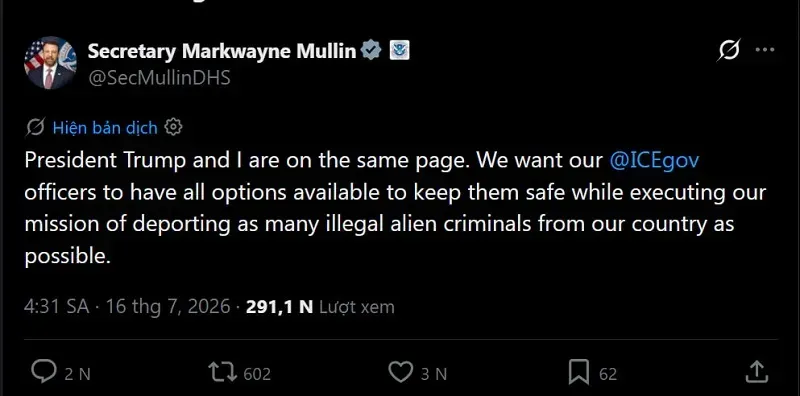
Task: Open translation settings gear icon
Action: click(x=173, y=127)
